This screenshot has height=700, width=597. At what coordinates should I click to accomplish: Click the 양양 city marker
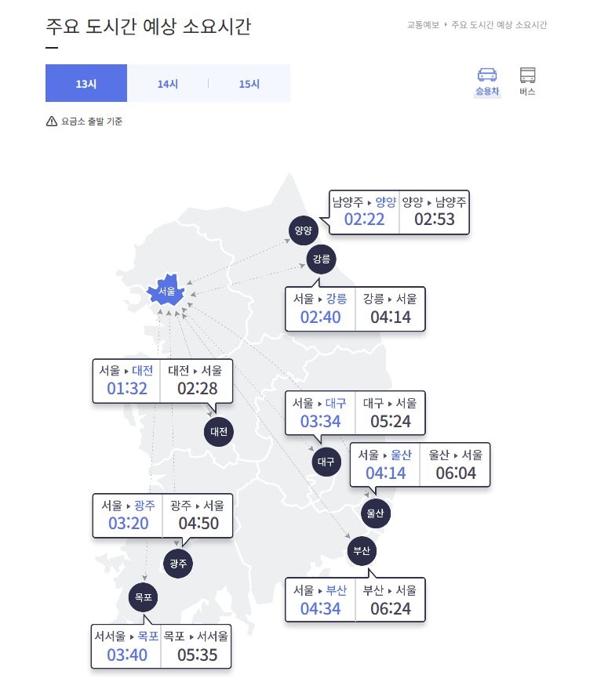tap(304, 230)
